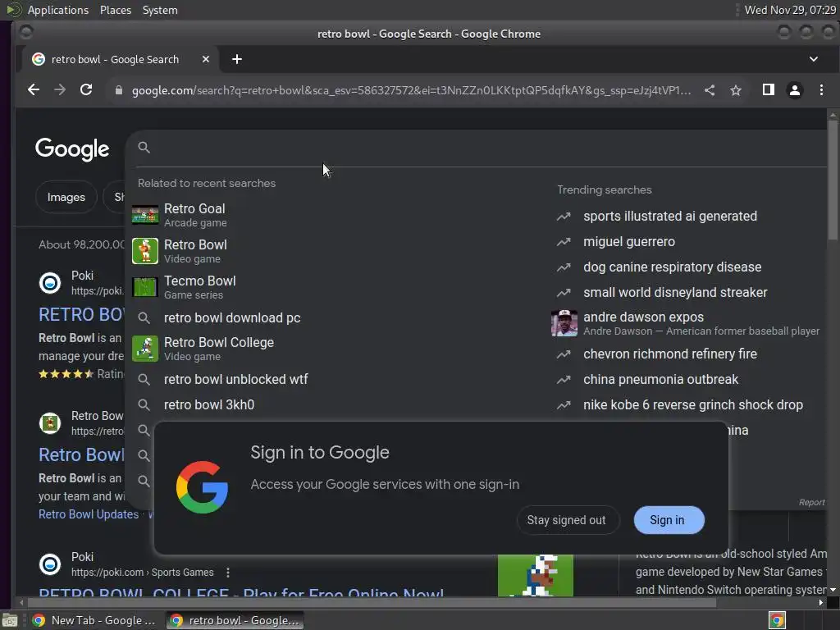Open trending search chevron richmond refinery fire
The height and width of the screenshot is (630, 840).
pyautogui.click(x=670, y=354)
